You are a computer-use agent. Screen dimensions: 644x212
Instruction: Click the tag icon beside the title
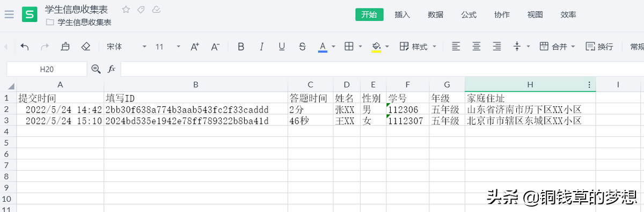(x=141, y=9)
